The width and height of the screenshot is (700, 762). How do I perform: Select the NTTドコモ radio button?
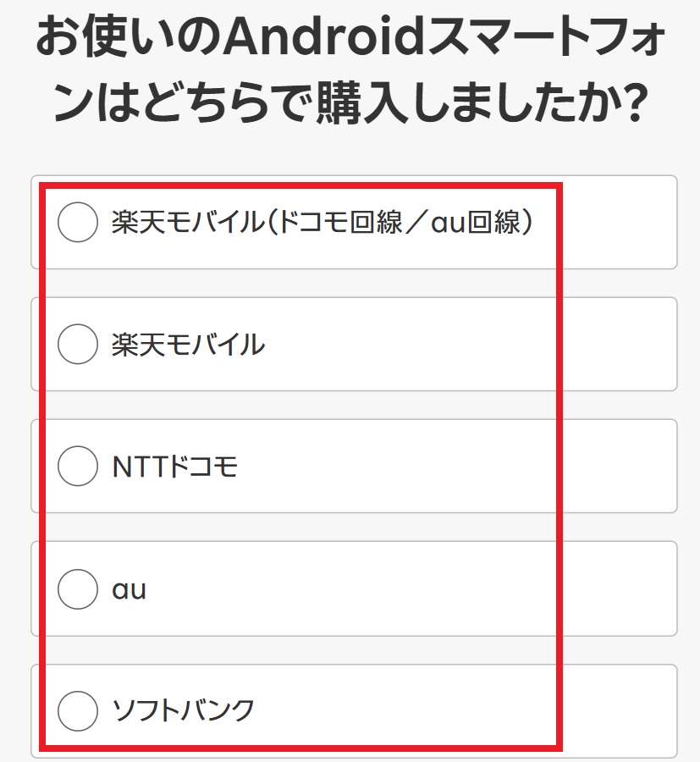point(78,467)
